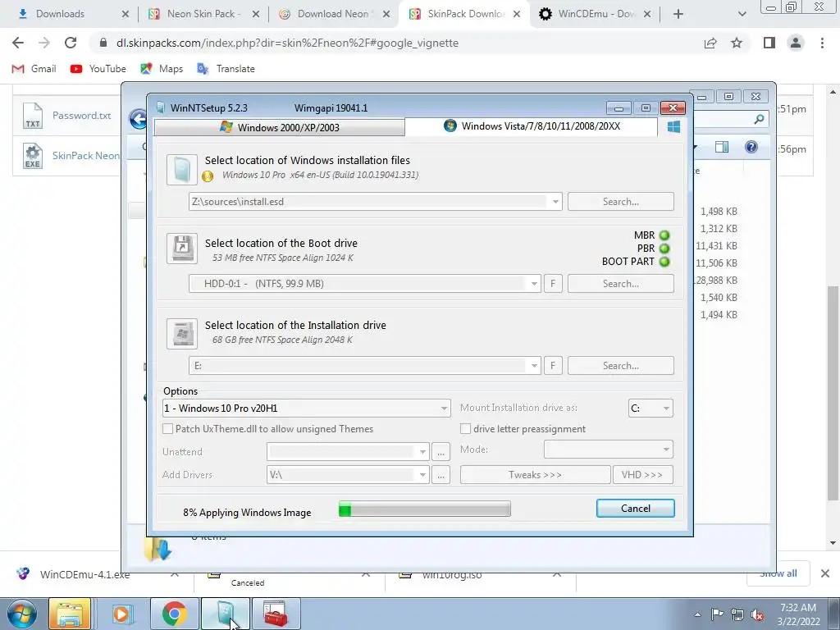Click the PBR green status light
The width and height of the screenshot is (840, 630).
point(664,249)
